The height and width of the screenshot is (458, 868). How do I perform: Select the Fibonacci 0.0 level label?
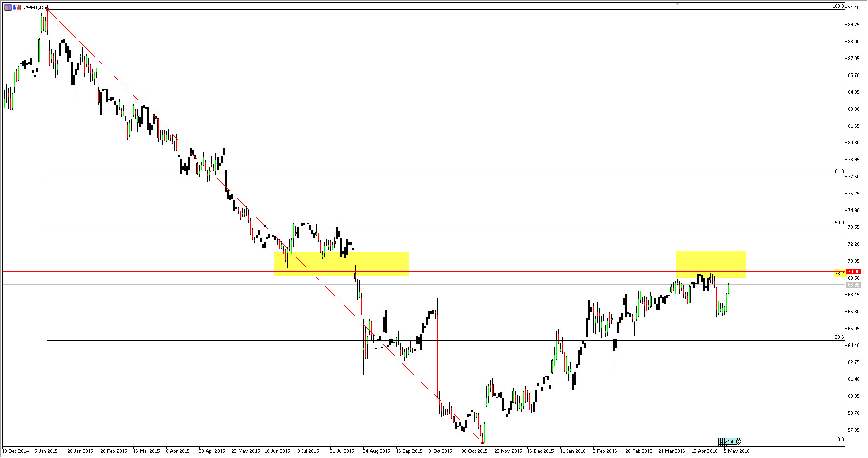point(840,440)
